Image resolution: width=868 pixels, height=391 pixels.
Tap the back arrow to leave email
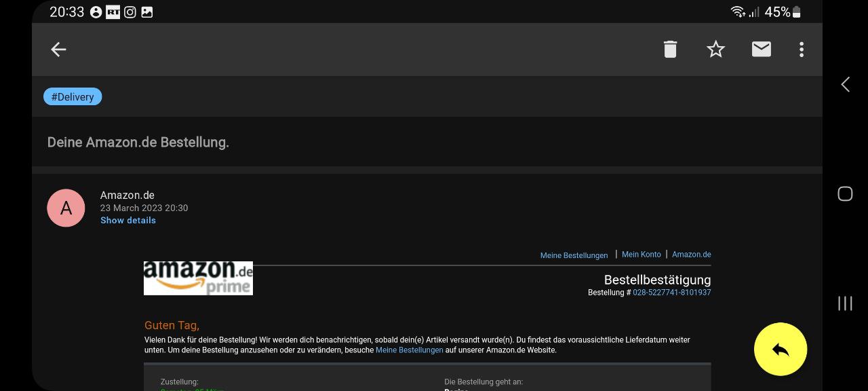coord(58,50)
